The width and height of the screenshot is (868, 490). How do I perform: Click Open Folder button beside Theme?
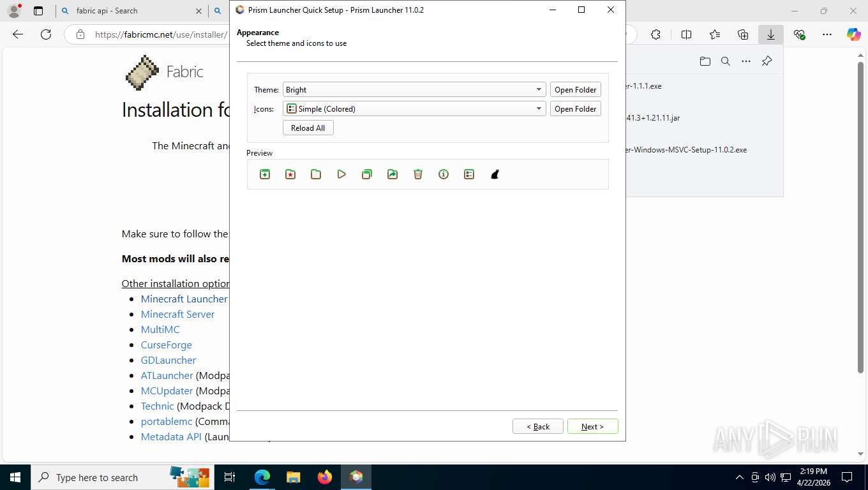(x=576, y=90)
